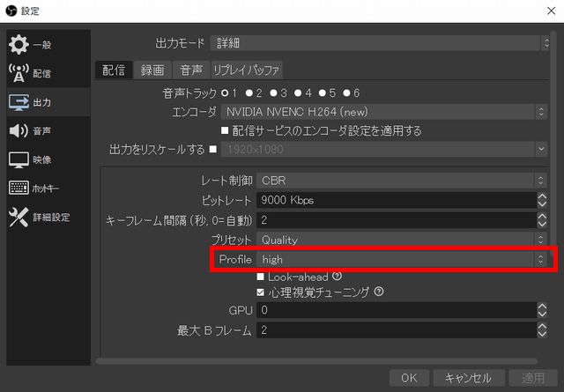Select audio track 5 radio button
Image resolution: width=564 pixels, height=392 pixels.
click(x=323, y=93)
